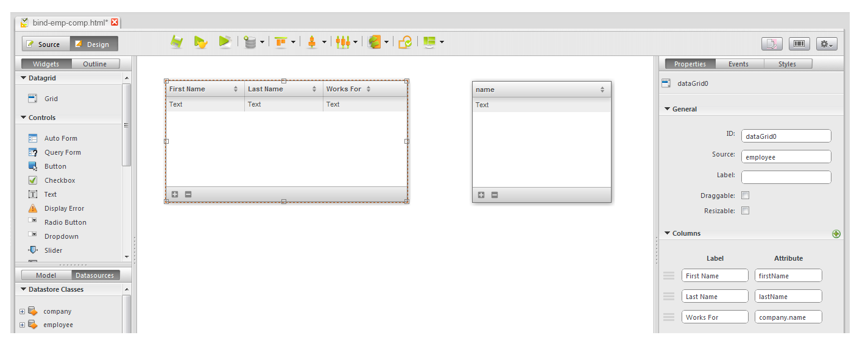Click plus button in the name grid footer
The image size is (868, 349).
click(481, 195)
